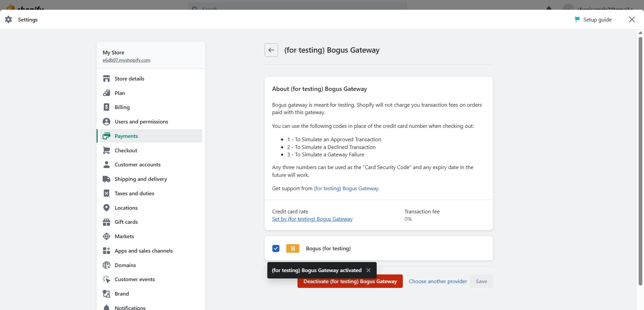Go back using the arrow button
The image size is (644, 310).
[271, 50]
